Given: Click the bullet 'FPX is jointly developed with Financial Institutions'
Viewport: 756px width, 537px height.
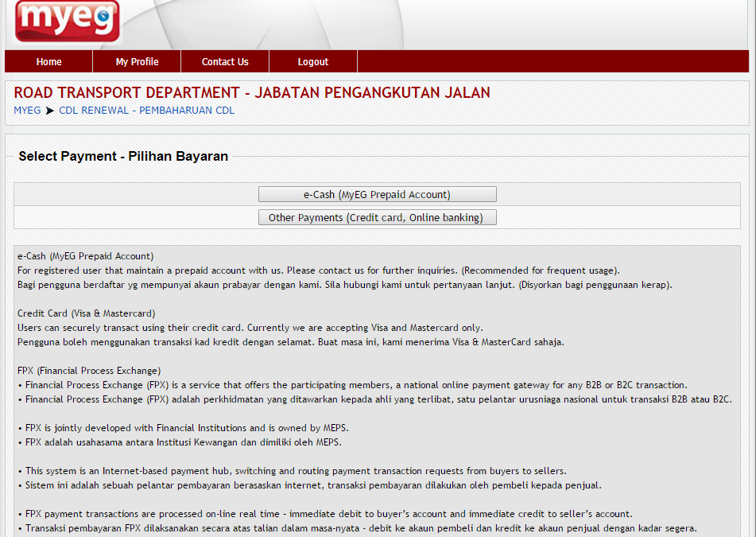Looking at the screenshot, I should 183,428.
